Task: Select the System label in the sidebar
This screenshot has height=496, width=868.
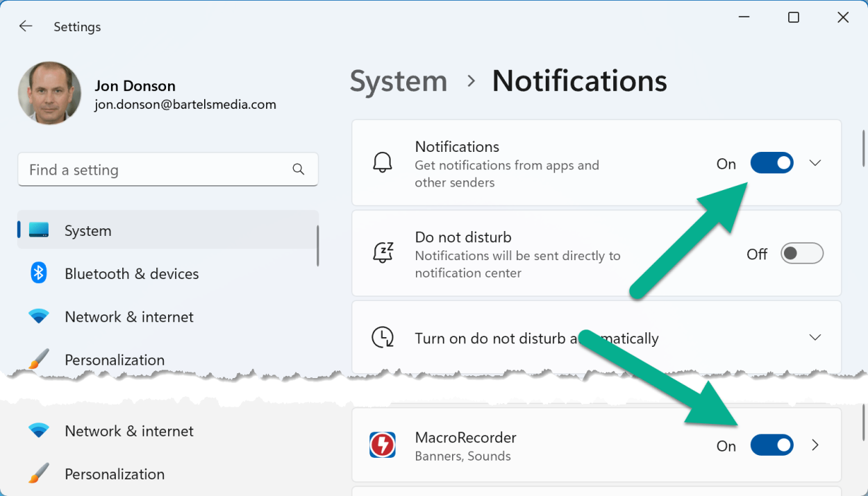Action: click(87, 231)
